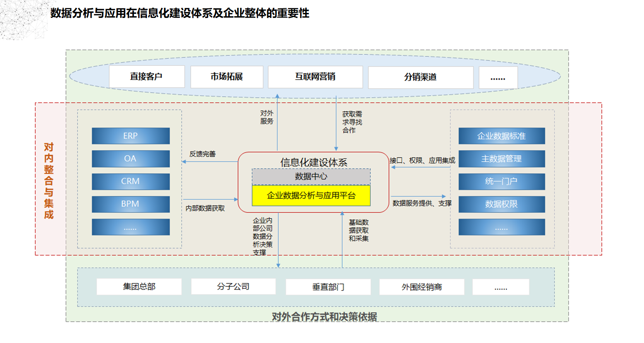644x343 pixels.
Task: Click the 互联网营销 box
Action: coord(315,77)
